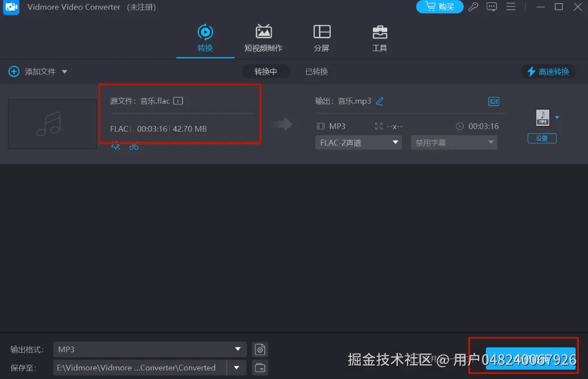Open the 购买 purchase button
This screenshot has height=379, width=588.
[x=439, y=7]
